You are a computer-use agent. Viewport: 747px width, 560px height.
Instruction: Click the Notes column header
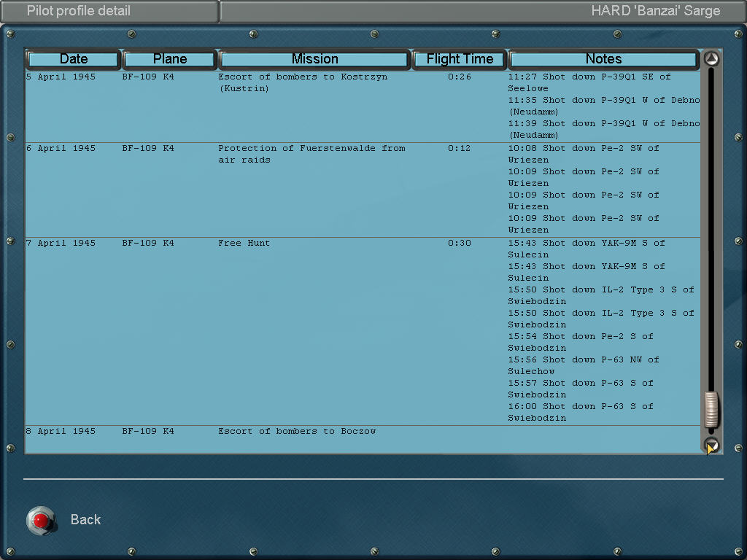point(603,59)
